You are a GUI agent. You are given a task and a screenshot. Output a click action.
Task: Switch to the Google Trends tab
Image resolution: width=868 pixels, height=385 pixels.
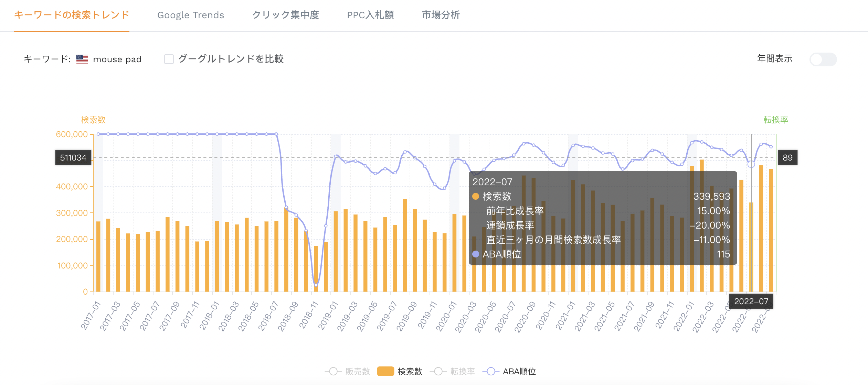pyautogui.click(x=191, y=15)
